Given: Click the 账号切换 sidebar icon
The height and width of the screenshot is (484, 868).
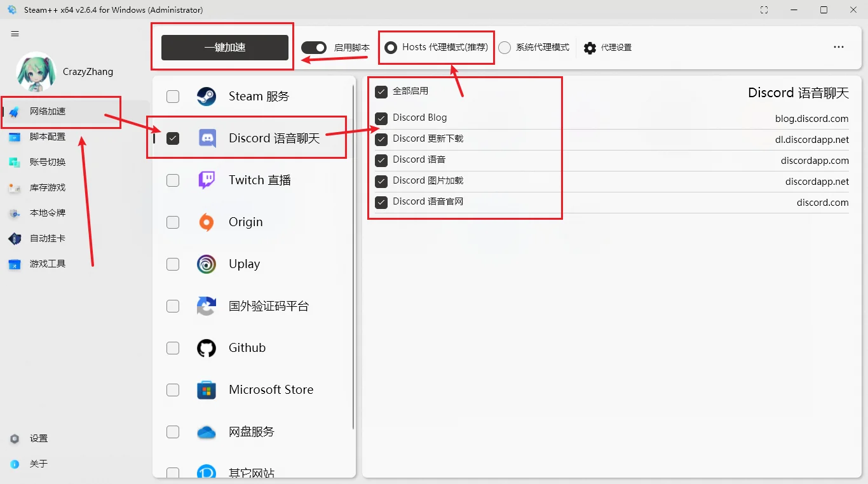Looking at the screenshot, I should click(14, 163).
